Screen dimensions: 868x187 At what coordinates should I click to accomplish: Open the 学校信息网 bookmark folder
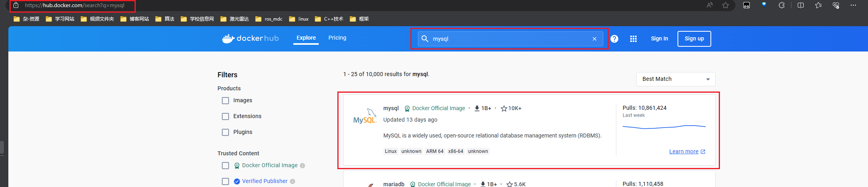click(197, 19)
